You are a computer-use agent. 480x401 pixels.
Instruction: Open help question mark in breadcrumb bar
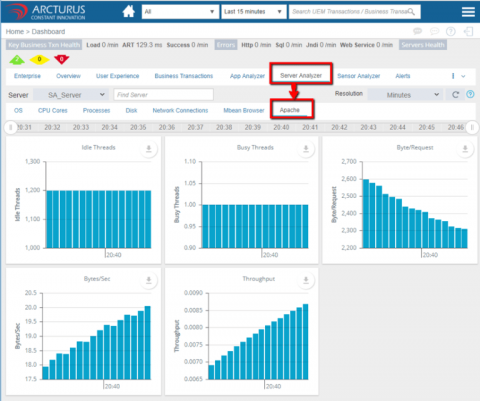point(451,31)
